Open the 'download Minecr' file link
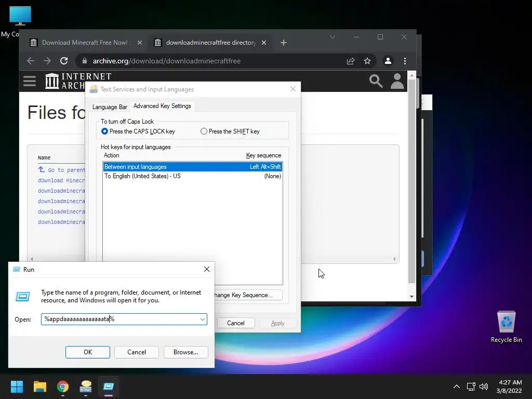Viewport: 532px width, 399px height. point(61,180)
